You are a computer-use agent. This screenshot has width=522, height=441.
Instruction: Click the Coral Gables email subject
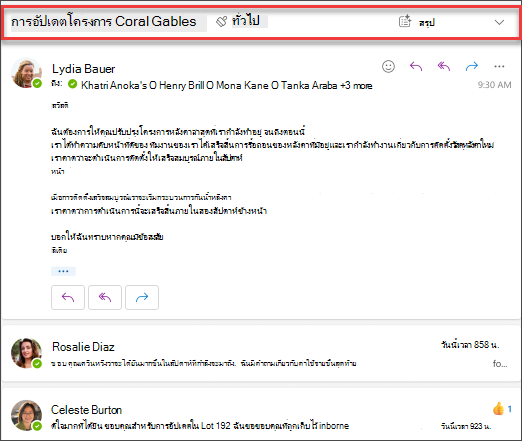coord(104,22)
